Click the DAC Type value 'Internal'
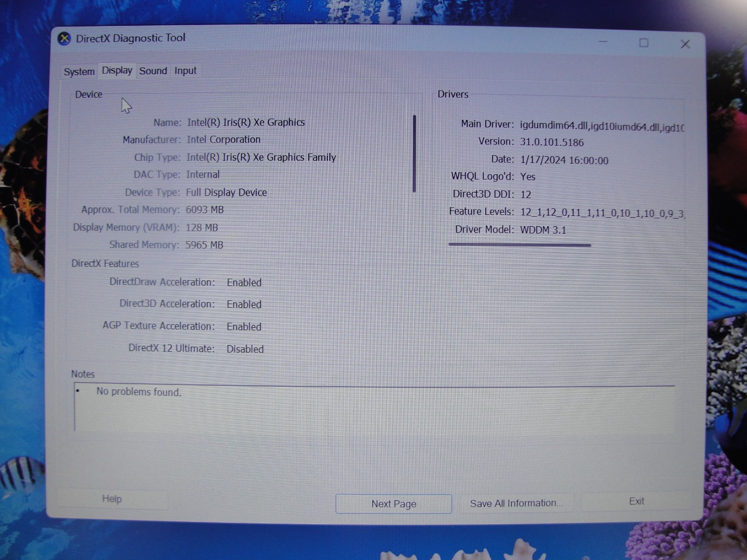The image size is (747, 560). (x=203, y=175)
